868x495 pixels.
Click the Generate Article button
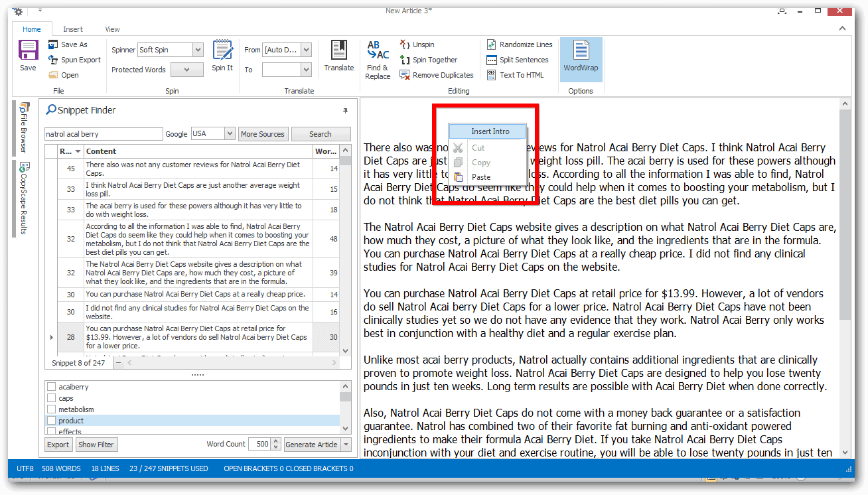(x=311, y=445)
